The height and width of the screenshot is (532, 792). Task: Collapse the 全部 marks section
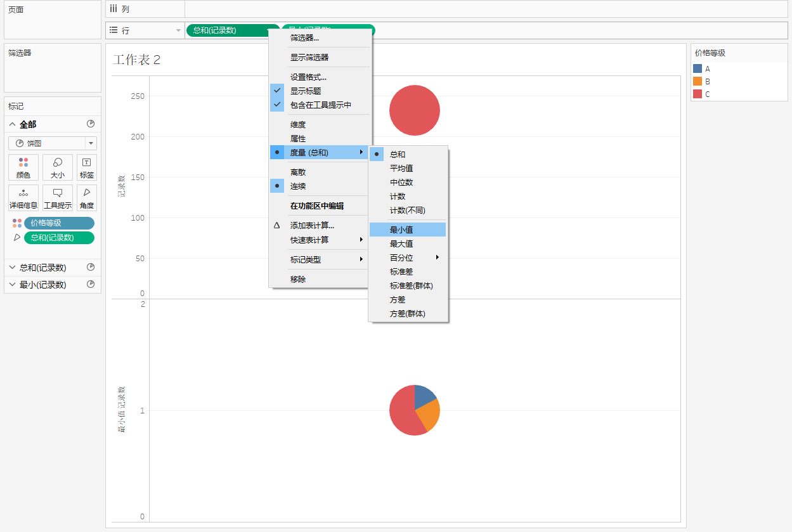pos(13,124)
